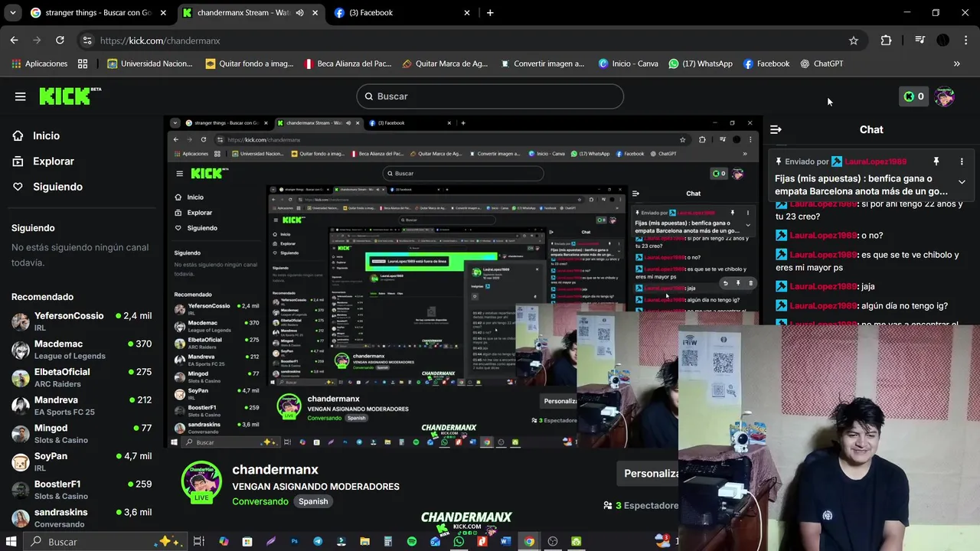980x551 pixels.
Task: Unpin the pinned chat message
Action: pyautogui.click(x=936, y=161)
